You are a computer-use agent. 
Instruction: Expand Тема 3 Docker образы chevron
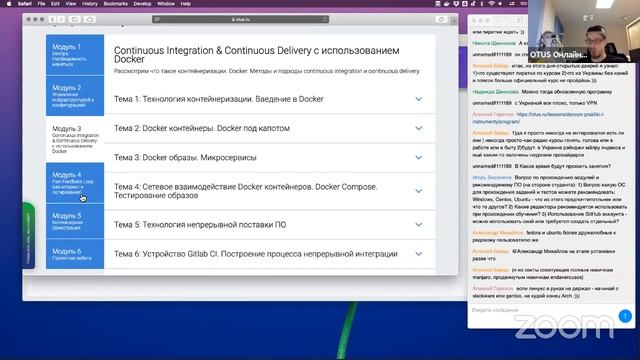(x=418, y=158)
